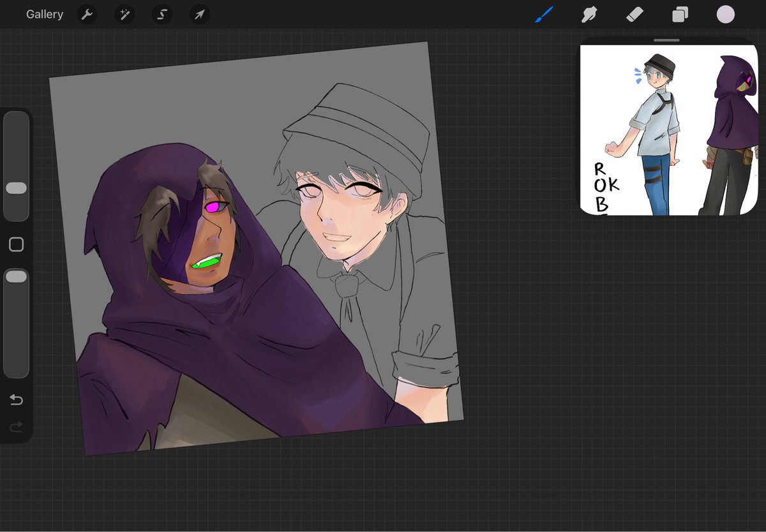The height and width of the screenshot is (532, 766).
Task: Open the Actions wrench menu
Action: coord(87,14)
